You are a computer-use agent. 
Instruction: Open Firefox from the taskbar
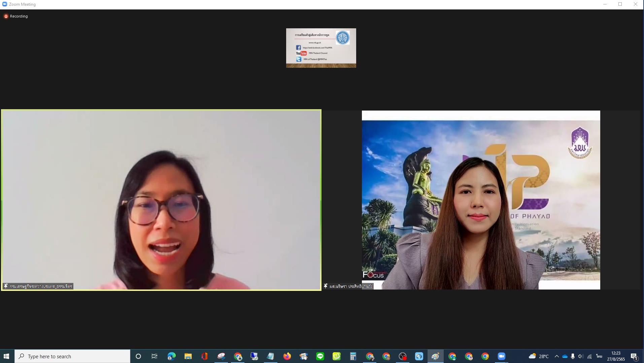point(287,356)
